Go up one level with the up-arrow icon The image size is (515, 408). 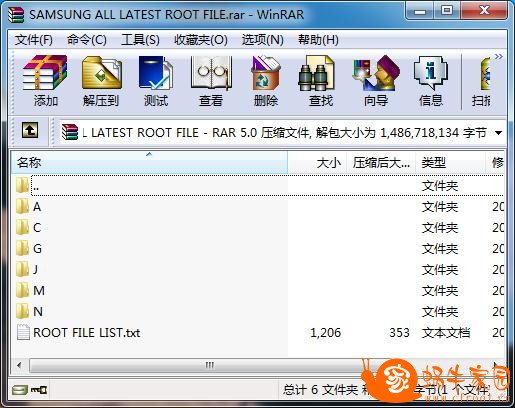tap(30, 130)
